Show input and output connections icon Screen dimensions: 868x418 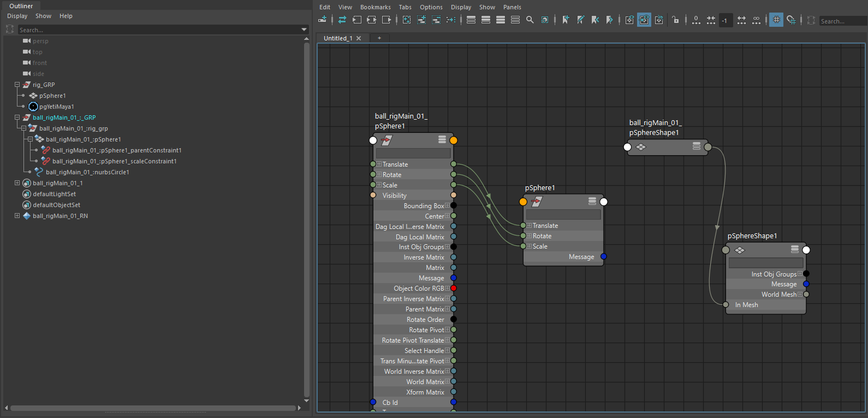pyautogui.click(x=372, y=20)
